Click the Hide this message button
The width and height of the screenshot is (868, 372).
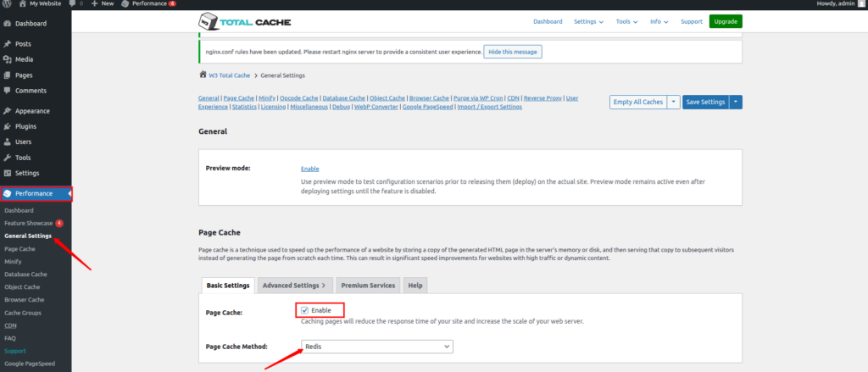pyautogui.click(x=513, y=52)
